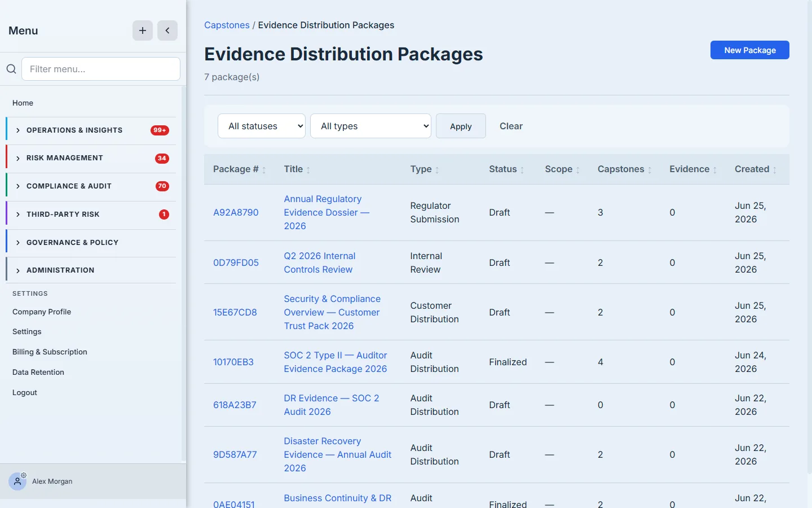Open package 618A23B7
The width and height of the screenshot is (812, 508).
[x=235, y=405]
